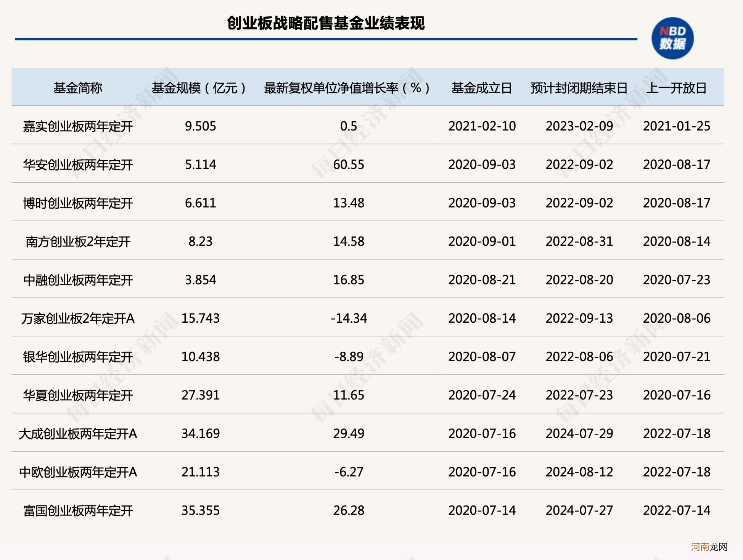The height and width of the screenshot is (560, 743).
Task: Click the fund size value 8.23
Action: tap(200, 241)
